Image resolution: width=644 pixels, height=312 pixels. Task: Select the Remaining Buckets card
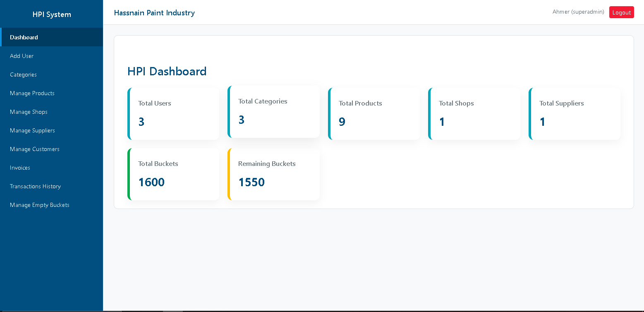click(x=274, y=174)
